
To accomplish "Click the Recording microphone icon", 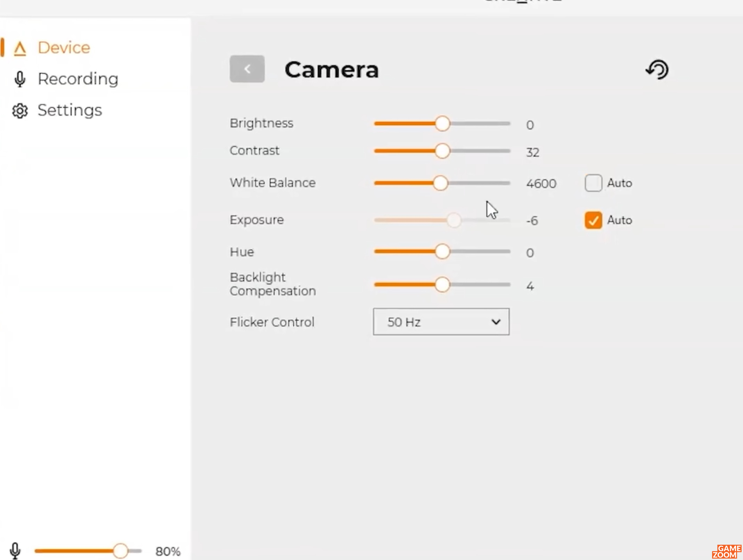I will click(x=20, y=79).
